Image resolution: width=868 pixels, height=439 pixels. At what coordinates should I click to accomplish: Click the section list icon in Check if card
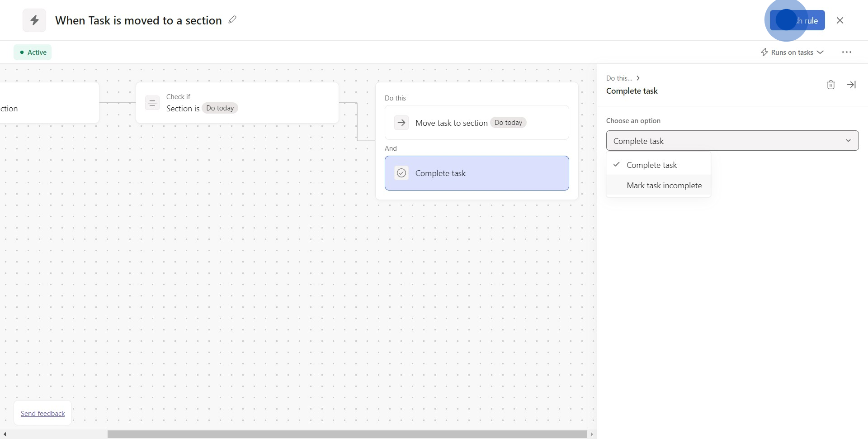click(x=152, y=103)
